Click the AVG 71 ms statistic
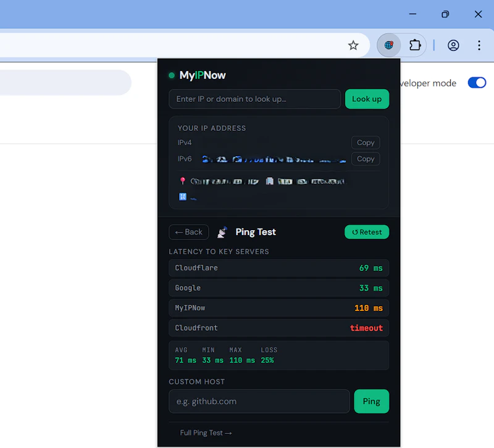494x448 pixels. (186, 356)
